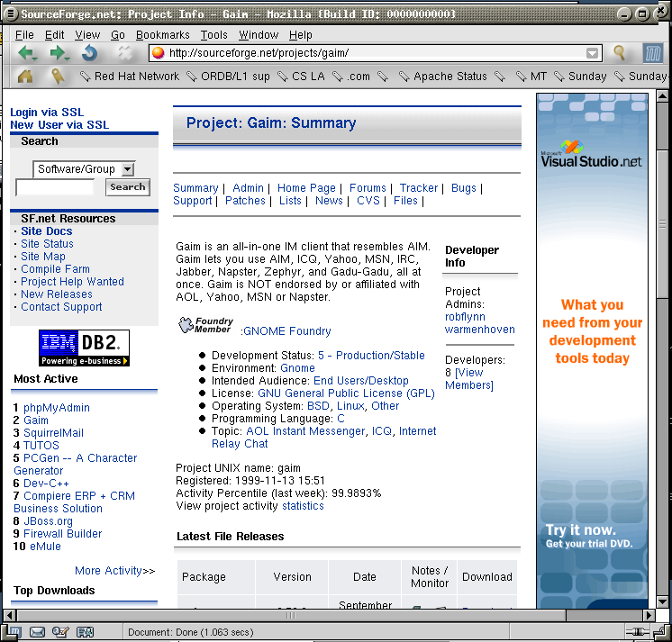Open the Bookmarks menu
The width and height of the screenshot is (672, 642).
click(163, 35)
